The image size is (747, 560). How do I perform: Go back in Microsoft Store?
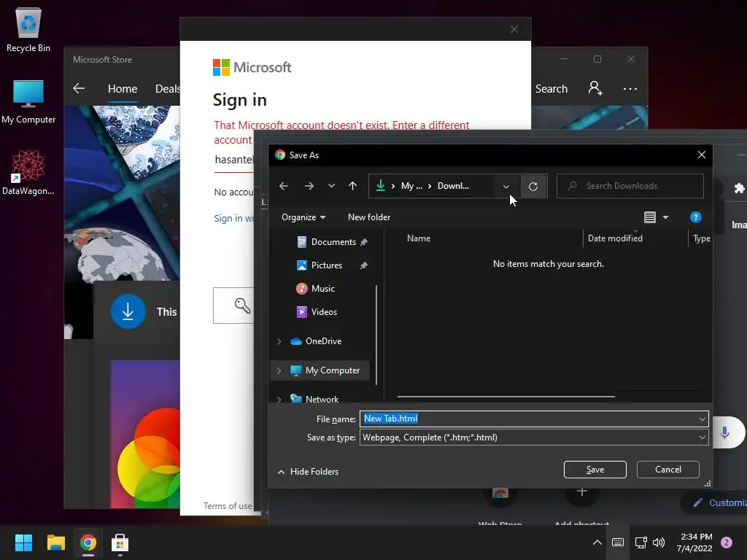79,88
